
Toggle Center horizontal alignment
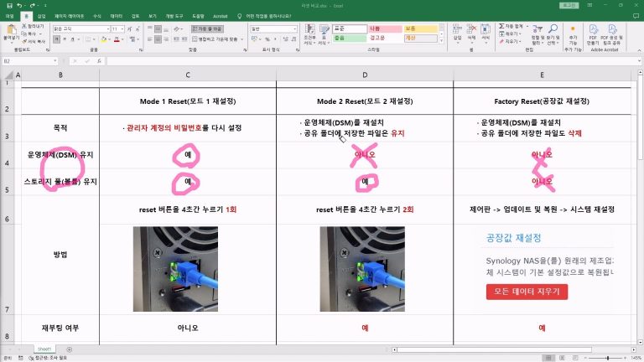pyautogui.click(x=158, y=39)
